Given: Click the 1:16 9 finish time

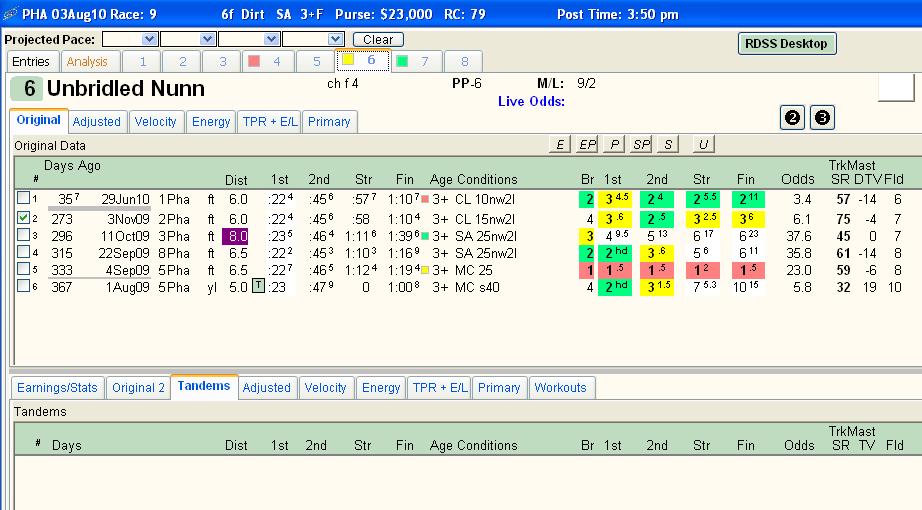Looking at the screenshot, I should 403,254.
